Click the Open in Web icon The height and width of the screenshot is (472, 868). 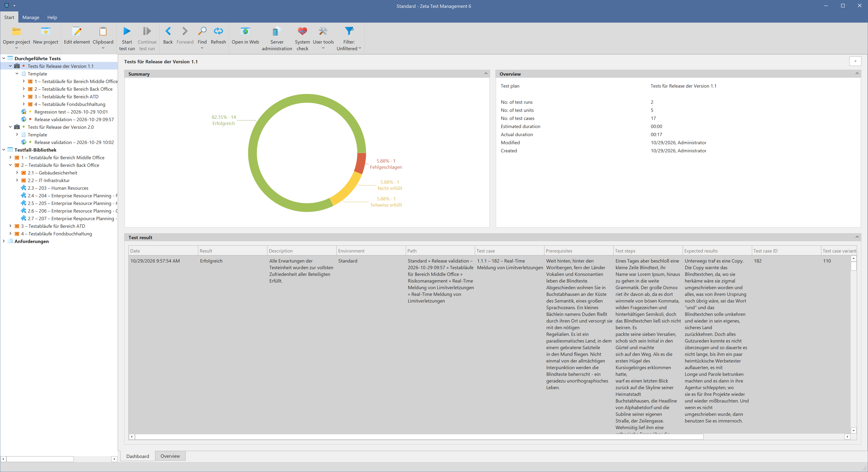pyautogui.click(x=245, y=31)
